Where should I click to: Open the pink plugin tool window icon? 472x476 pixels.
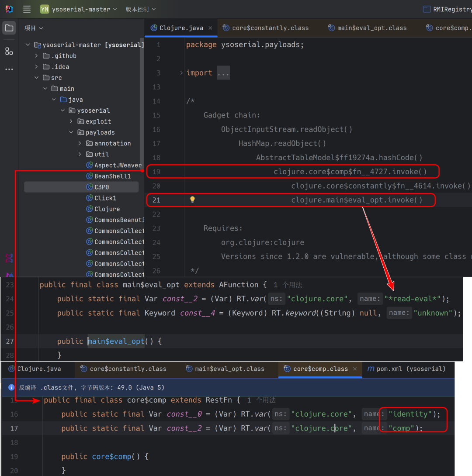[x=9, y=258]
